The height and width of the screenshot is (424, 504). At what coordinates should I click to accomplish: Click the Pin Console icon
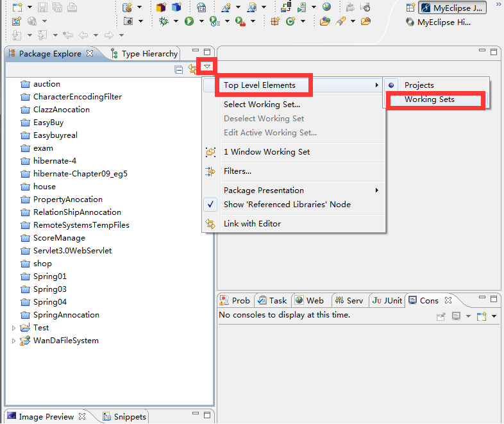[x=441, y=316]
